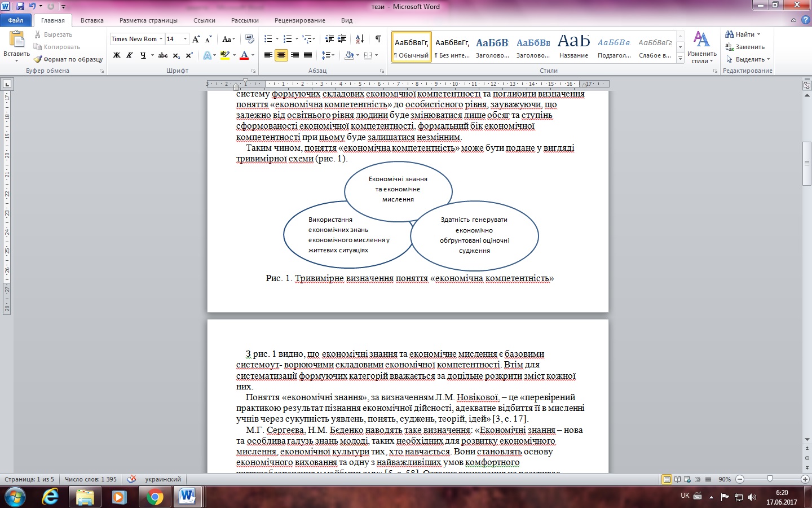Viewport: 812px width, 508px height.
Task: Open Word Help question mark icon
Action: pyautogui.click(x=805, y=20)
